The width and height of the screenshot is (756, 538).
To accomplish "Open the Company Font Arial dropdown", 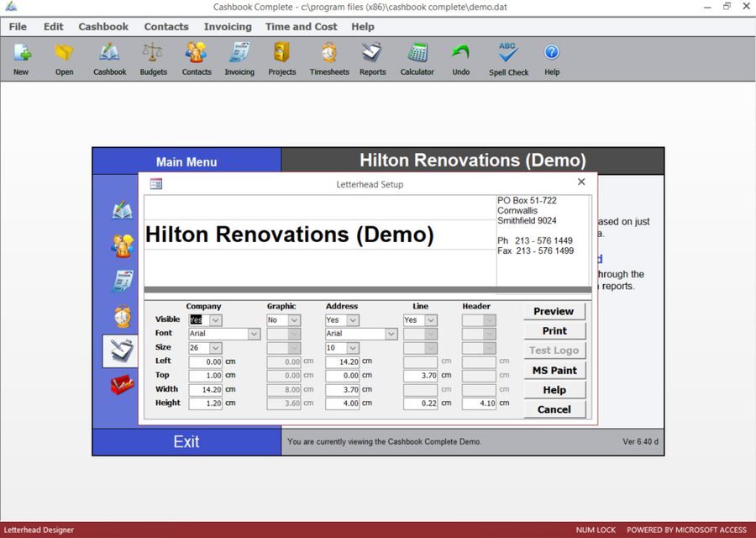I will (254, 334).
